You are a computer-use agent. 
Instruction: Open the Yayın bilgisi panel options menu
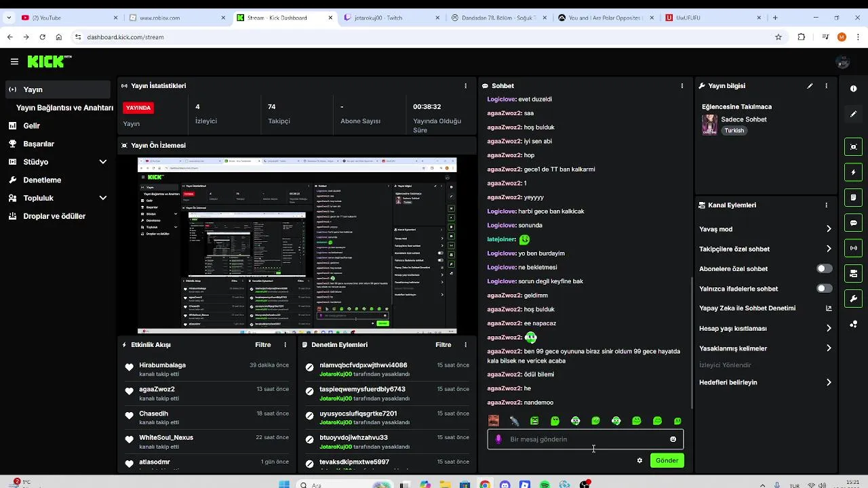point(826,86)
